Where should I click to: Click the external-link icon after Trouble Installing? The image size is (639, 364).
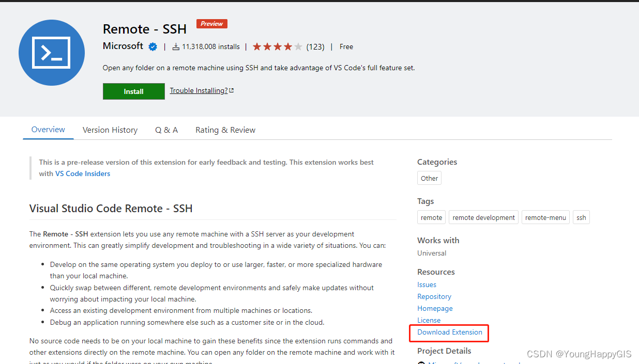click(232, 90)
